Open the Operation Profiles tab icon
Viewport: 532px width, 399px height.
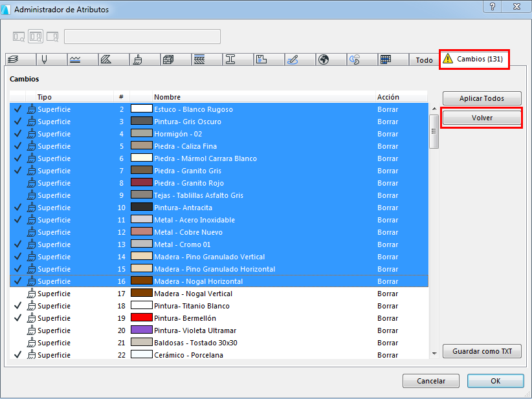(355, 59)
